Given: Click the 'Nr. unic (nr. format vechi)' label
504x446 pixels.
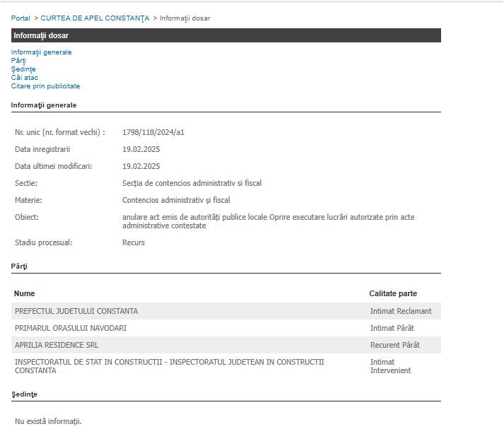Looking at the screenshot, I should (x=60, y=132).
